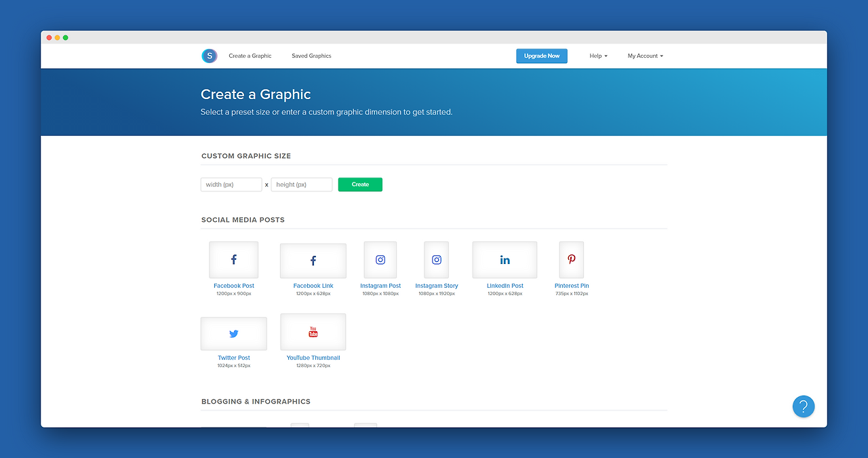This screenshot has height=458, width=868.
Task: Select the Facebook Post preset thumbnail
Action: (233, 260)
